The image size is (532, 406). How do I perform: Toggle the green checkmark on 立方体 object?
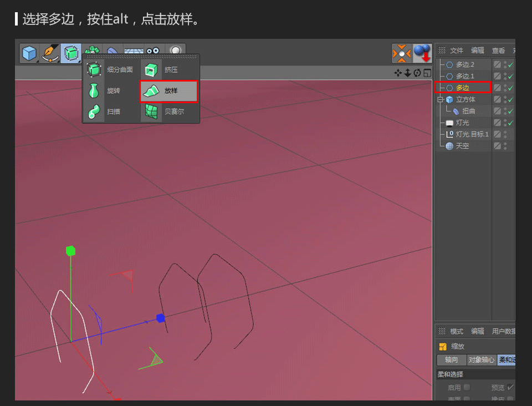click(x=510, y=100)
